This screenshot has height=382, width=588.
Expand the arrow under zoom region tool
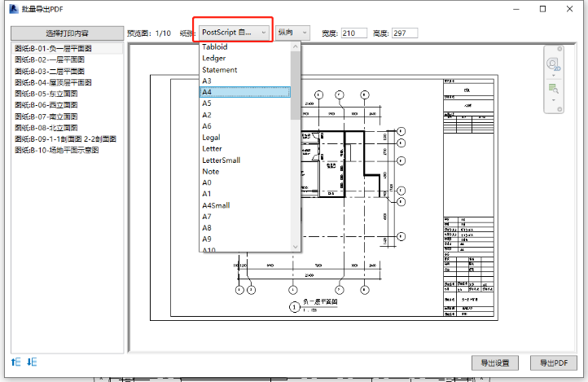tap(553, 99)
